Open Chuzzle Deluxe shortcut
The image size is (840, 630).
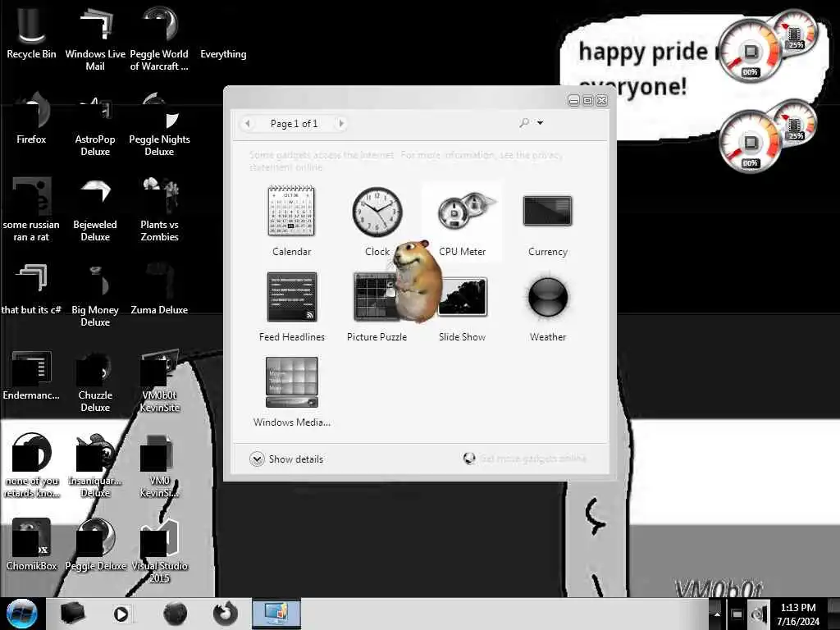(x=95, y=381)
